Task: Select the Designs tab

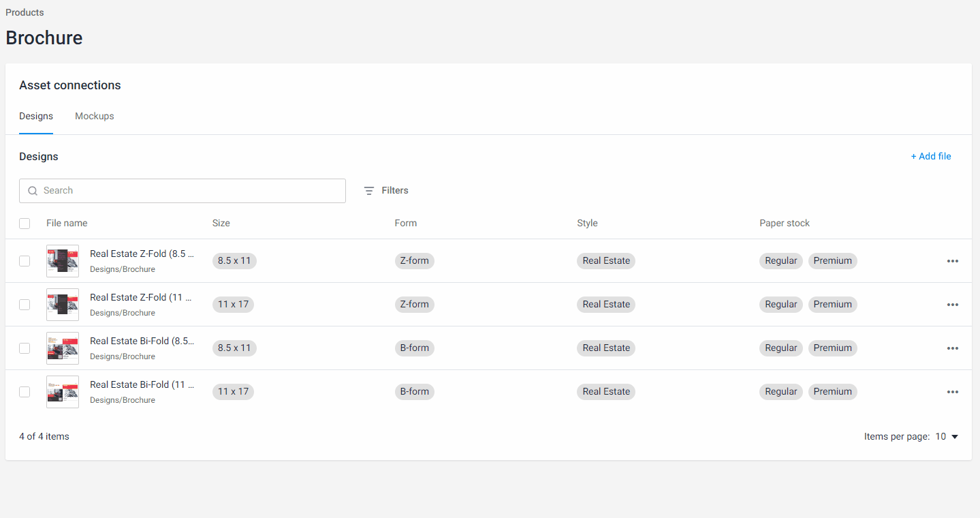Action: [x=36, y=116]
